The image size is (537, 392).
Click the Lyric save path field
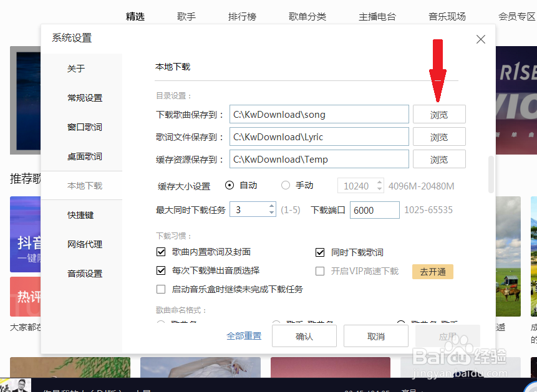click(x=319, y=137)
